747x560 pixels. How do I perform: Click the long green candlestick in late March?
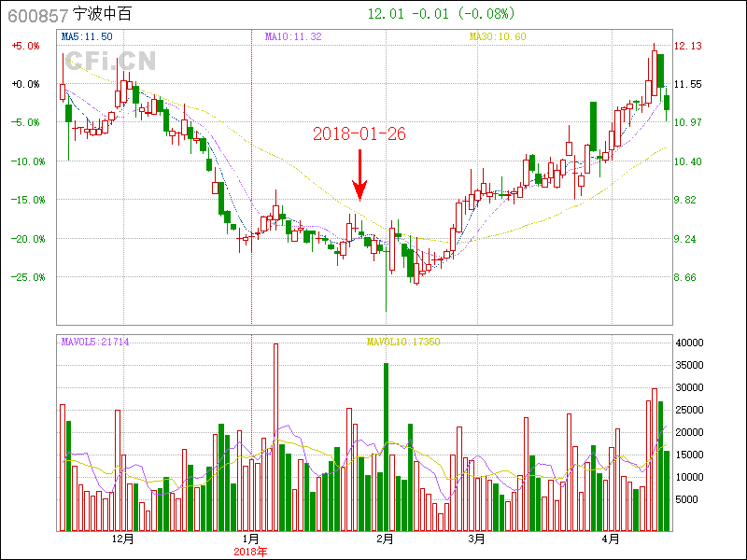coord(593,127)
